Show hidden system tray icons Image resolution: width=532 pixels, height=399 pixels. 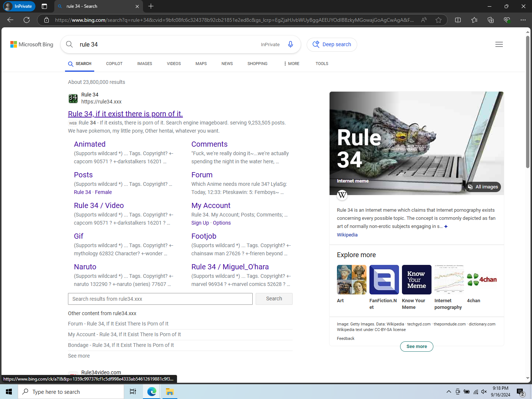coord(449,392)
